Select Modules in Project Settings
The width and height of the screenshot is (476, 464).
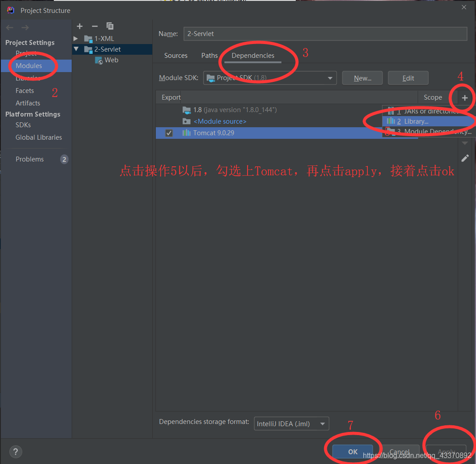pos(36,66)
